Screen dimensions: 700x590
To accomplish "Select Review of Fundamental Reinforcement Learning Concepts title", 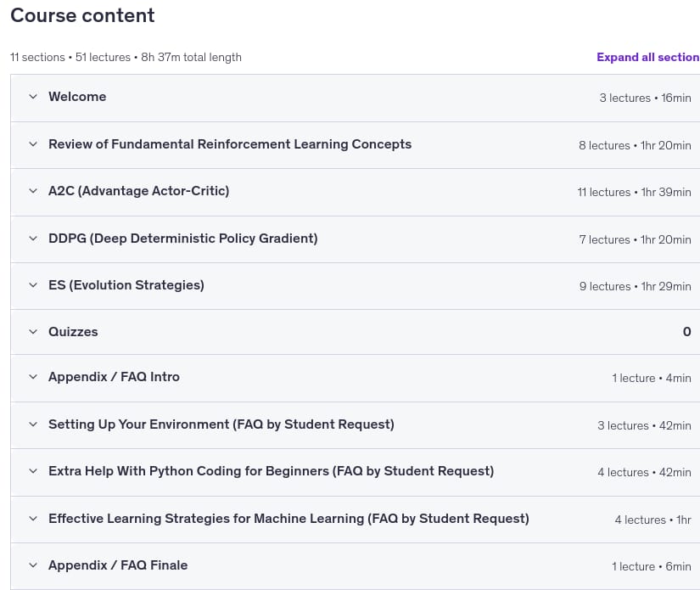I will (x=230, y=143).
